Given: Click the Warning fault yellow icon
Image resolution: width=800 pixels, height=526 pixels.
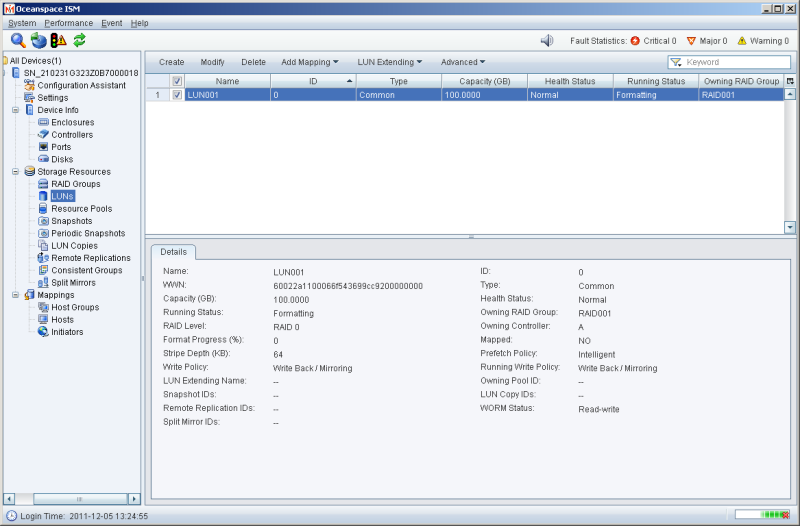Looking at the screenshot, I should pyautogui.click(x=742, y=41).
